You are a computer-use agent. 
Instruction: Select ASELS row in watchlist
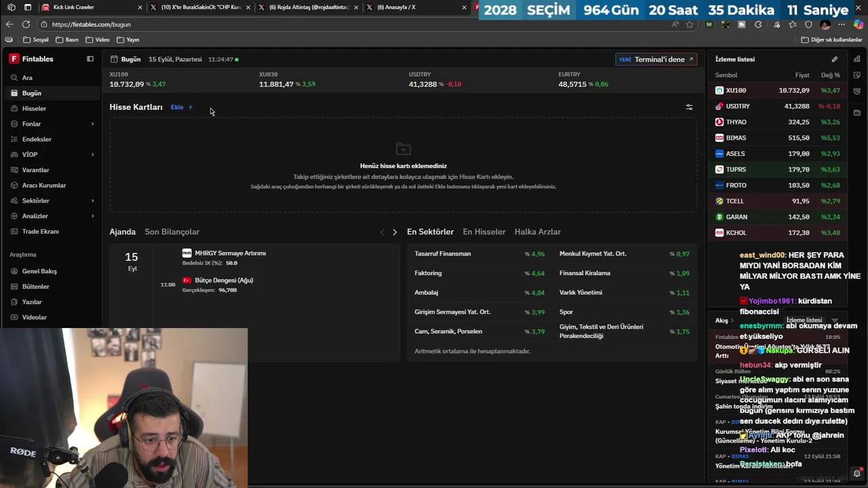point(778,154)
